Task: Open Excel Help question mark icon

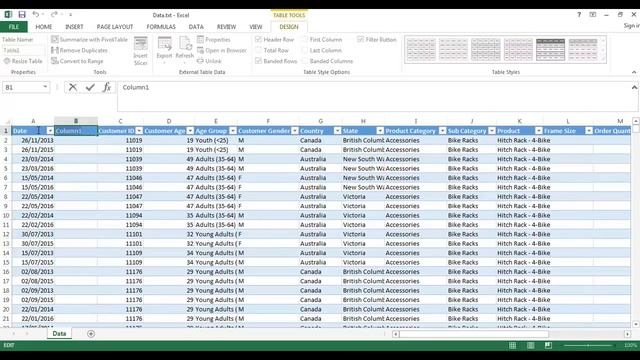Action: (579, 15)
